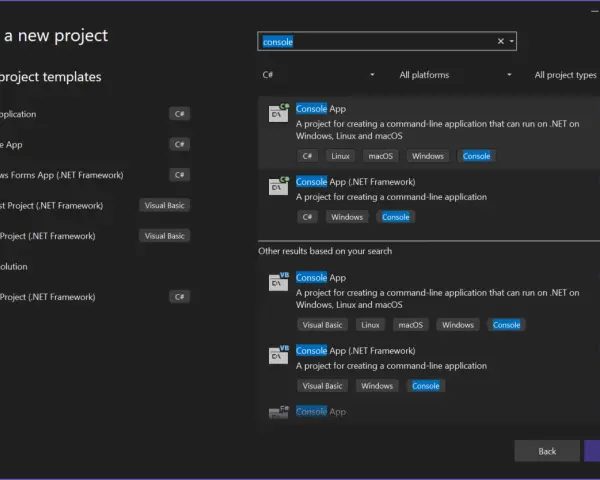Click highlighted Console tag under C# Console App
This screenshot has width=600, height=480.
[x=476, y=156]
